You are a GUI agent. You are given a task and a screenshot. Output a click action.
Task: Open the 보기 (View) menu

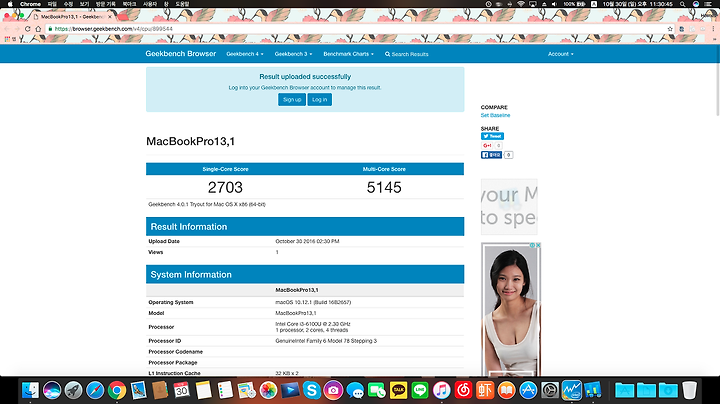[x=84, y=4]
